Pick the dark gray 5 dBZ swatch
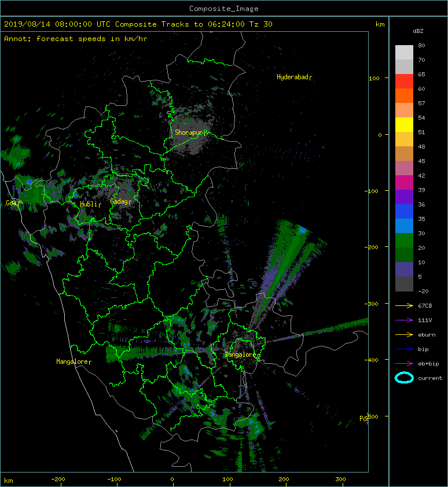The width and height of the screenshot is (448, 487). pos(404,283)
